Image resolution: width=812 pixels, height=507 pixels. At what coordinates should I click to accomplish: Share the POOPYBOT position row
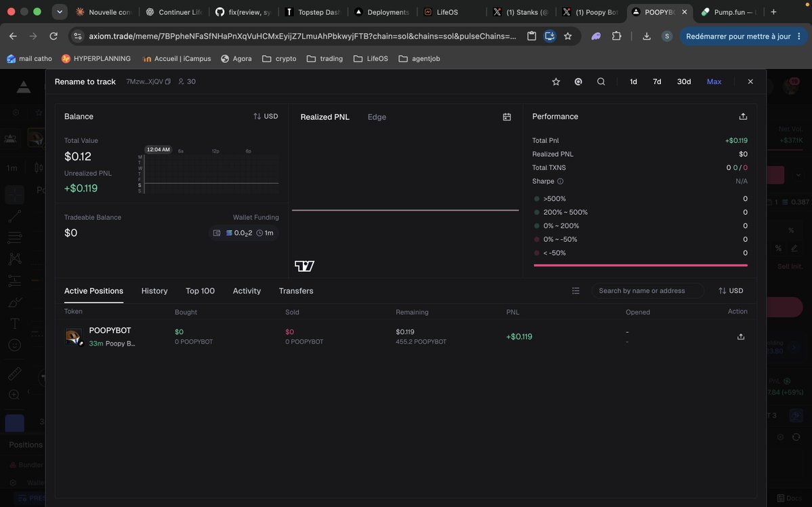pos(740,336)
